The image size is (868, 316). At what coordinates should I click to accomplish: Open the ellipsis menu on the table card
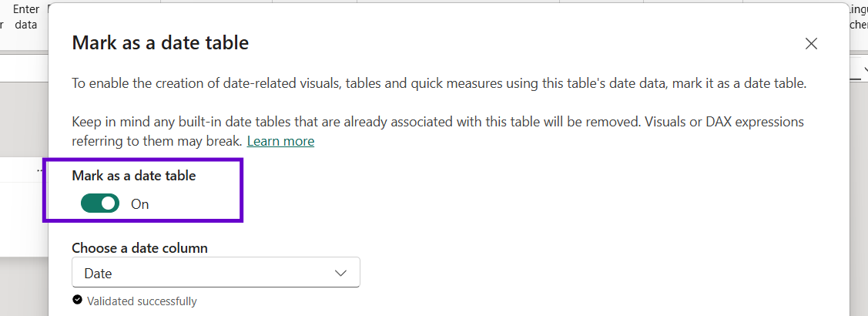(42, 170)
